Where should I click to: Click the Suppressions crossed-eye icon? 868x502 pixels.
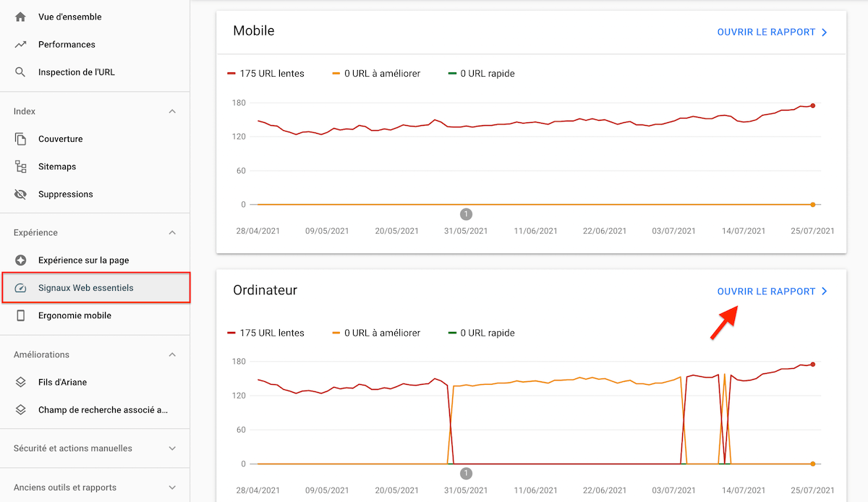click(x=20, y=194)
